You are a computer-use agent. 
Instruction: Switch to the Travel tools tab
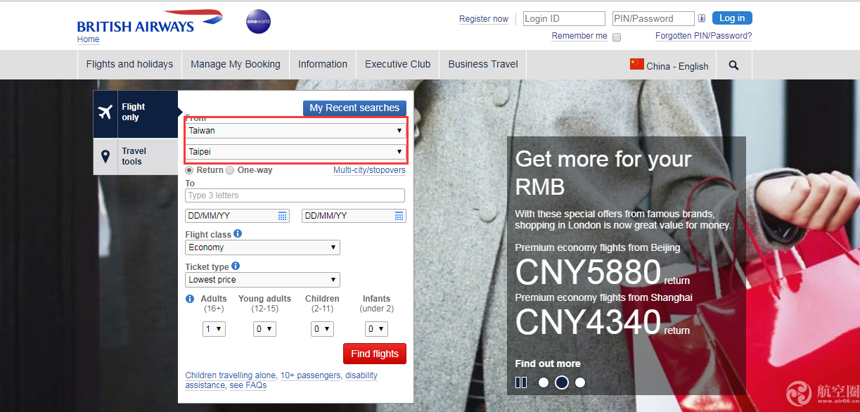click(x=136, y=156)
